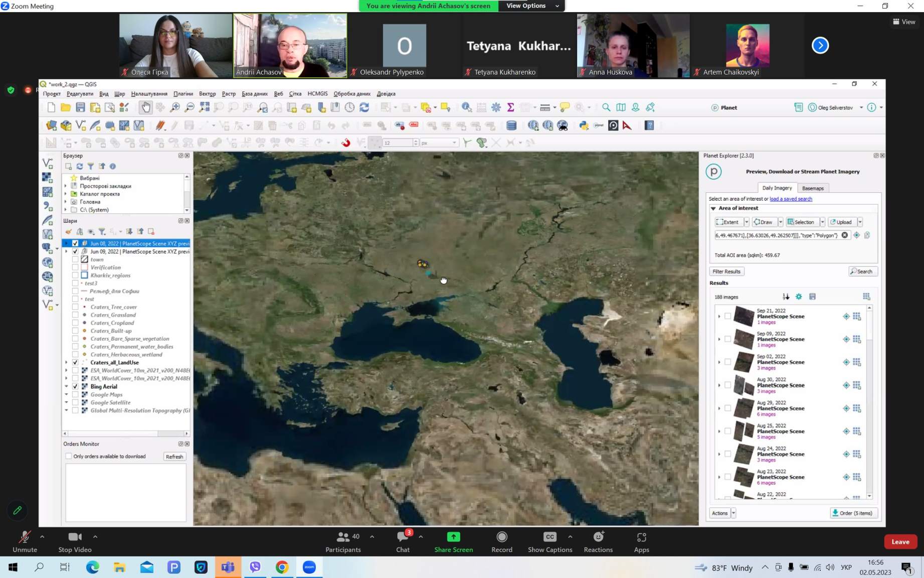The width and height of the screenshot is (924, 578).
Task: Open the px units combo box
Action: coord(439,142)
